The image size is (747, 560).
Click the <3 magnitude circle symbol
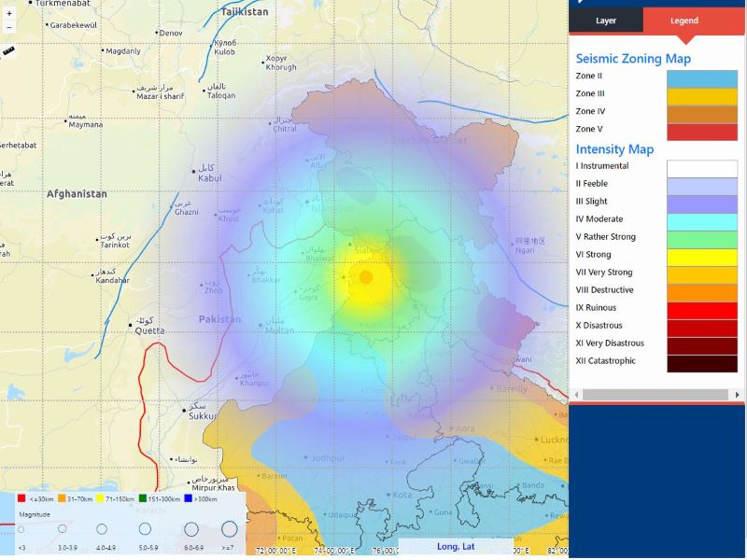click(21, 529)
